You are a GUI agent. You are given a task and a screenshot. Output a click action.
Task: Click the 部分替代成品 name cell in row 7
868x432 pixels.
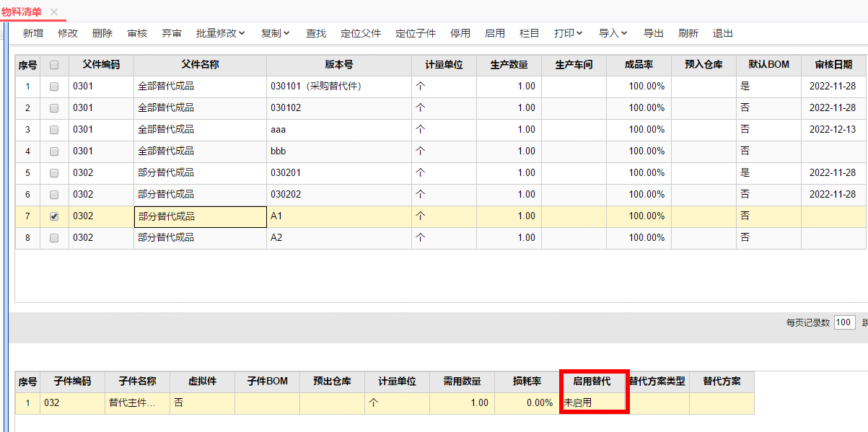[200, 216]
